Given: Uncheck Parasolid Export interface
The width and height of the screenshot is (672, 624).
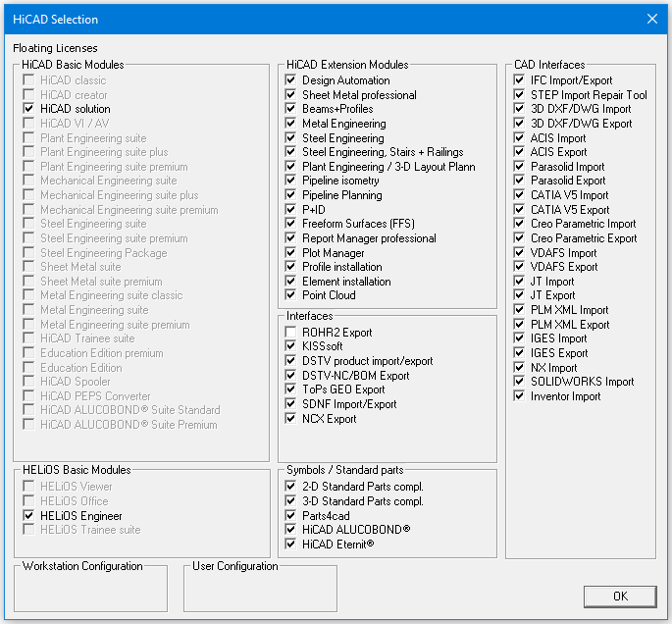Looking at the screenshot, I should pyautogui.click(x=519, y=181).
